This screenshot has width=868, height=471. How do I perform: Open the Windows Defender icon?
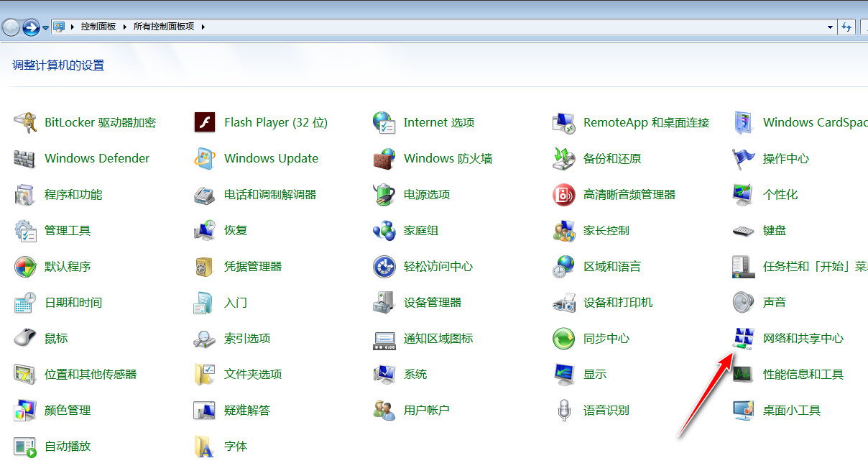pyautogui.click(x=25, y=159)
